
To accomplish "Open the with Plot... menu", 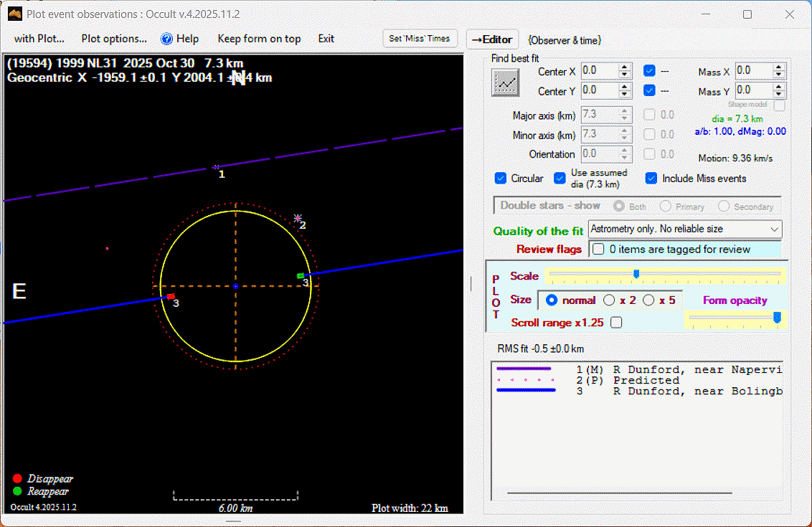I will click(39, 39).
